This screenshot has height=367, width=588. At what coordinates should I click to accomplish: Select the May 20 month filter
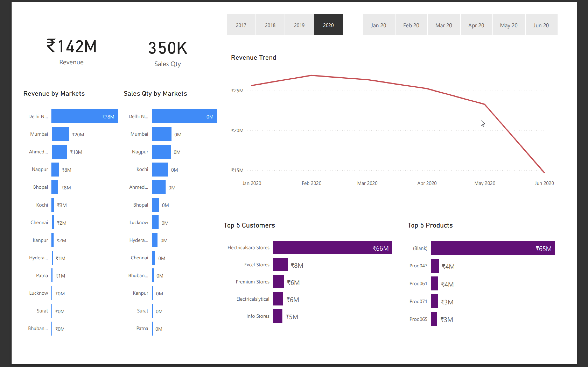509,24
